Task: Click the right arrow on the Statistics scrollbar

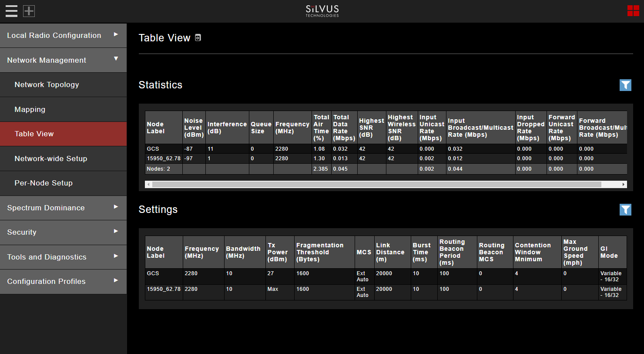Action: pyautogui.click(x=624, y=185)
